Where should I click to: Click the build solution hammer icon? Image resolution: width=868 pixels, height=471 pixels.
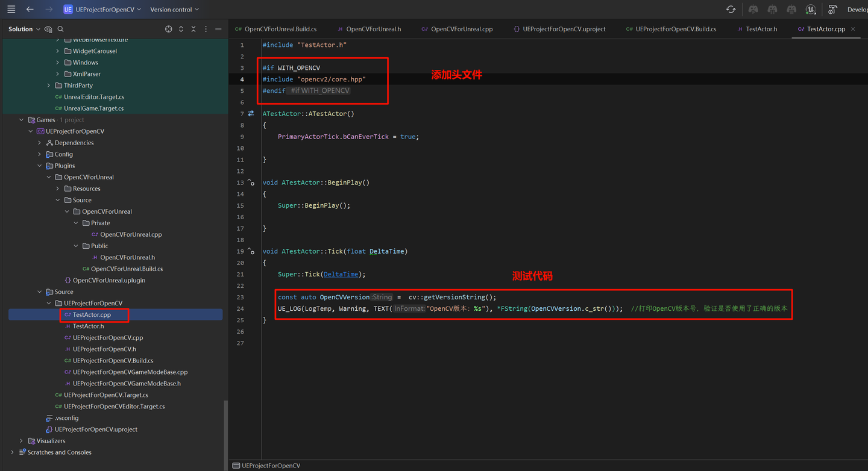pos(832,10)
